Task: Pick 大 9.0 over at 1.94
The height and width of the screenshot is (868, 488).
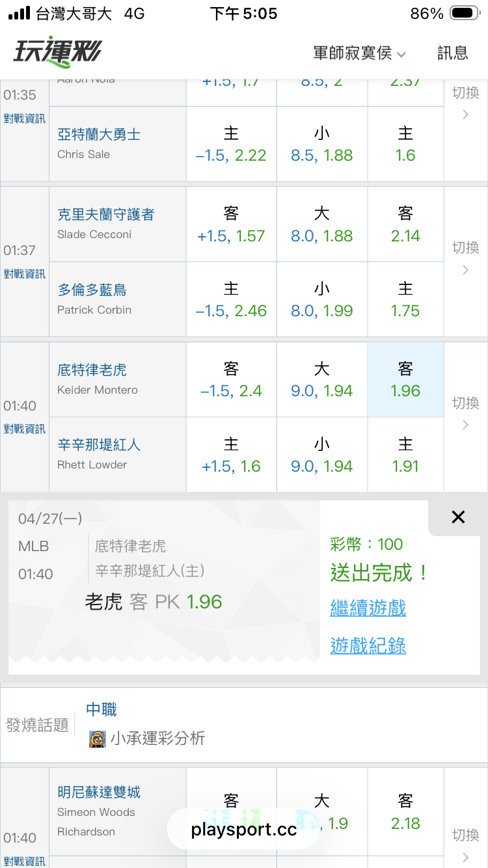Action: pos(321,380)
